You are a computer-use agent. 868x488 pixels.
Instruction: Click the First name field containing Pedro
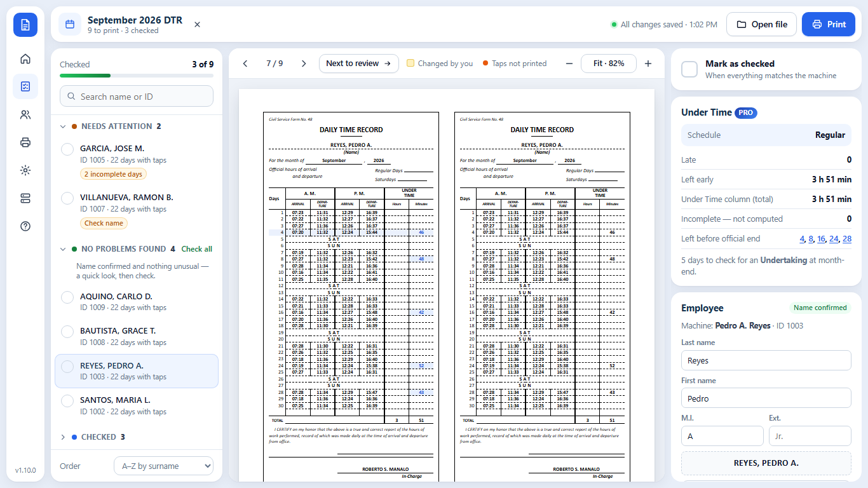(x=766, y=398)
